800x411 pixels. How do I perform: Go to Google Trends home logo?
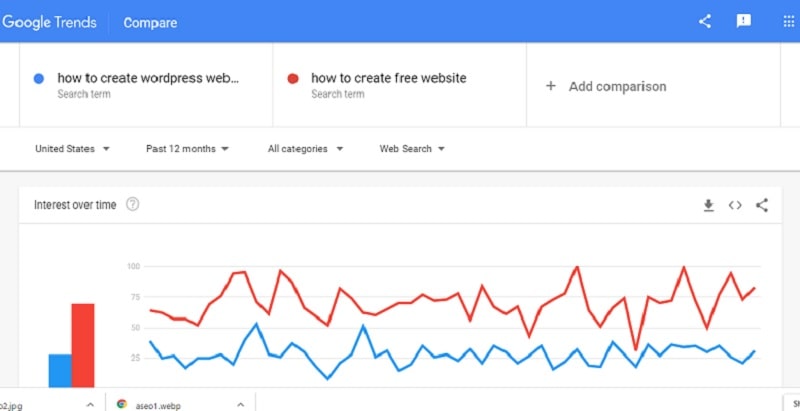pyautogui.click(x=49, y=22)
